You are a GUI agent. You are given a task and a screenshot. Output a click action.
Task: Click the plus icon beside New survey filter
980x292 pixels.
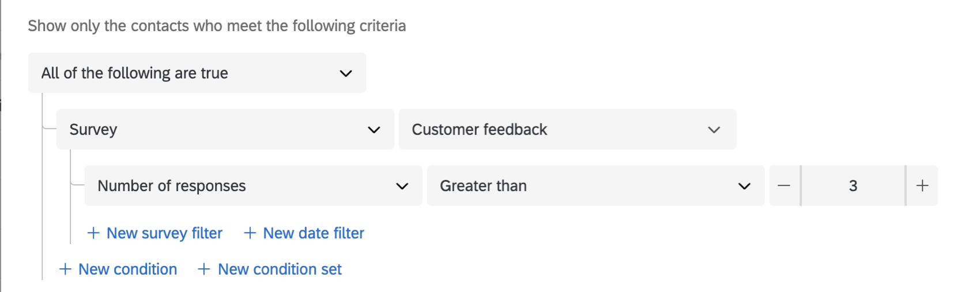point(93,233)
